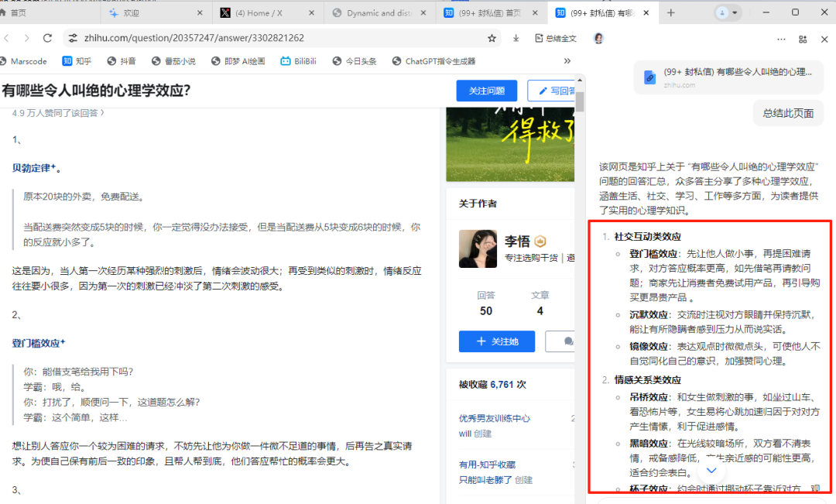Open the user profile avatar in toolbar
This screenshot has width=836, height=504.
click(598, 38)
